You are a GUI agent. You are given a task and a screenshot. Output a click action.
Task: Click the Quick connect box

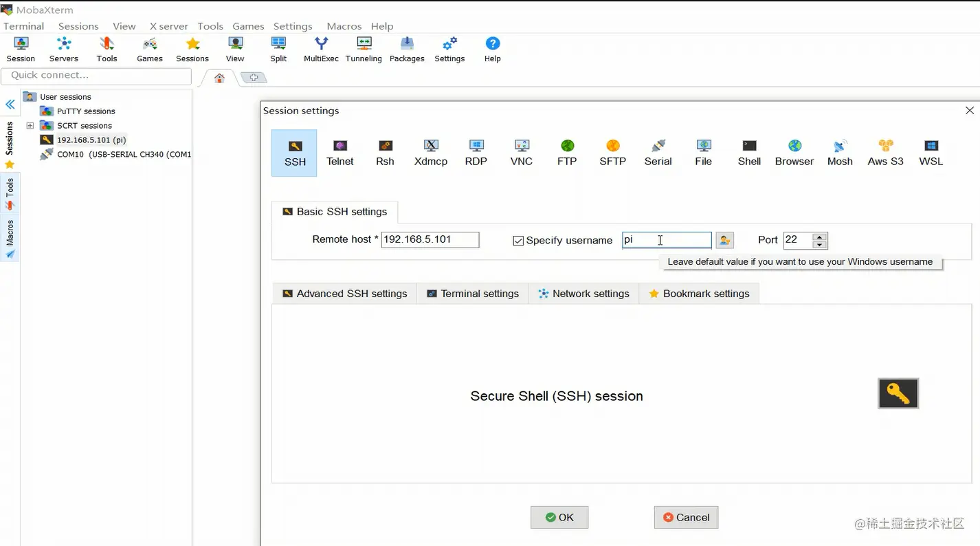point(96,76)
